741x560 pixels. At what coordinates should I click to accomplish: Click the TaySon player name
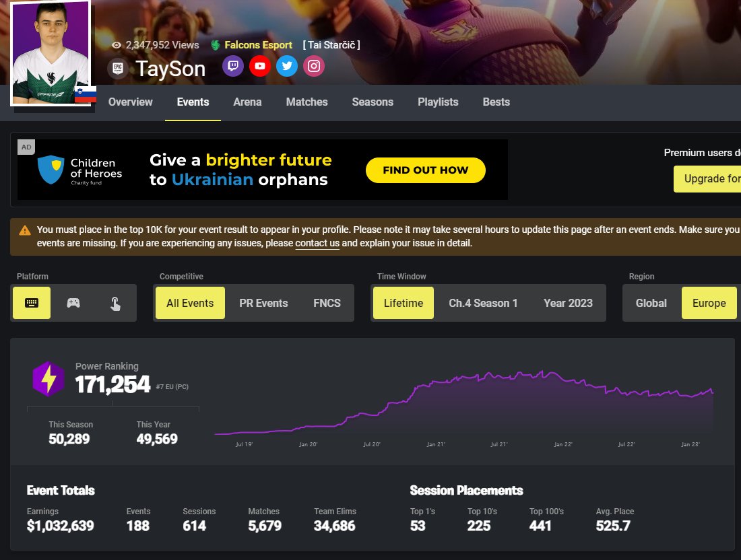coord(170,69)
